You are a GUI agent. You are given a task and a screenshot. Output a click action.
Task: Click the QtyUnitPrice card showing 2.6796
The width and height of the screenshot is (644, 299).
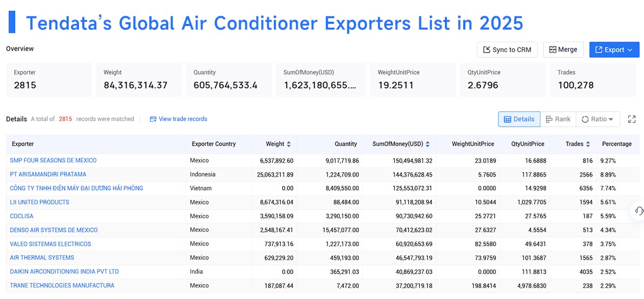coord(503,80)
